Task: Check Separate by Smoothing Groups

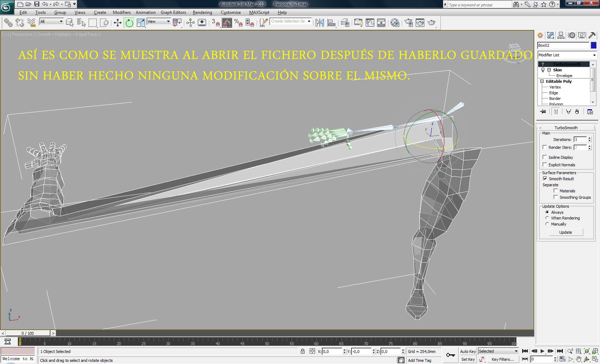Action: tap(556, 197)
